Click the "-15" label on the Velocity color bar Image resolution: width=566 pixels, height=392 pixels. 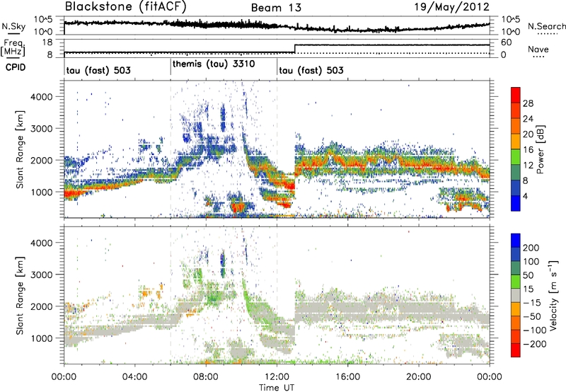click(532, 303)
